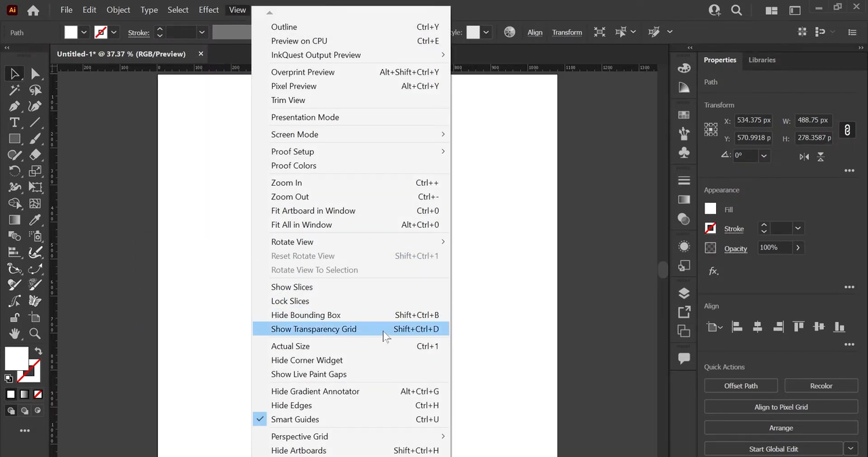Screen dimensions: 868x457
Task: Toggle Smart Guides checked item
Action: point(351,420)
